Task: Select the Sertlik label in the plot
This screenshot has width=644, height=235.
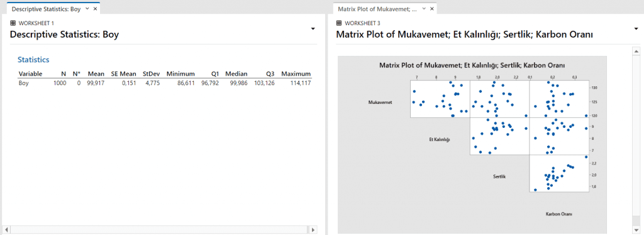Action: pos(499,176)
